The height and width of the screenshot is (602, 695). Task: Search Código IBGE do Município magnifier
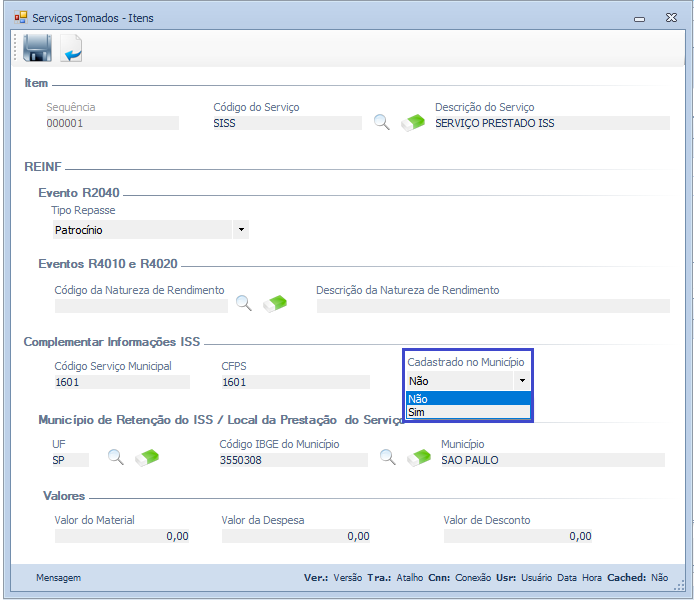pyautogui.click(x=388, y=458)
